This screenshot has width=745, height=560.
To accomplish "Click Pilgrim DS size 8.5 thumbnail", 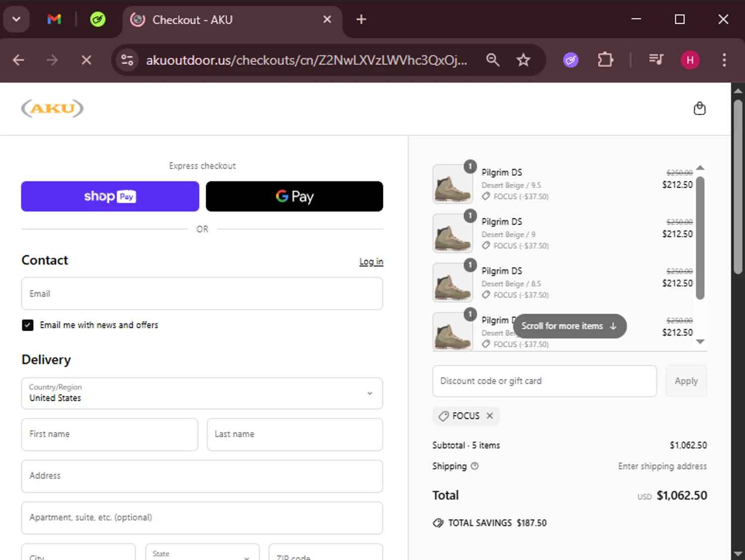I will (x=452, y=282).
